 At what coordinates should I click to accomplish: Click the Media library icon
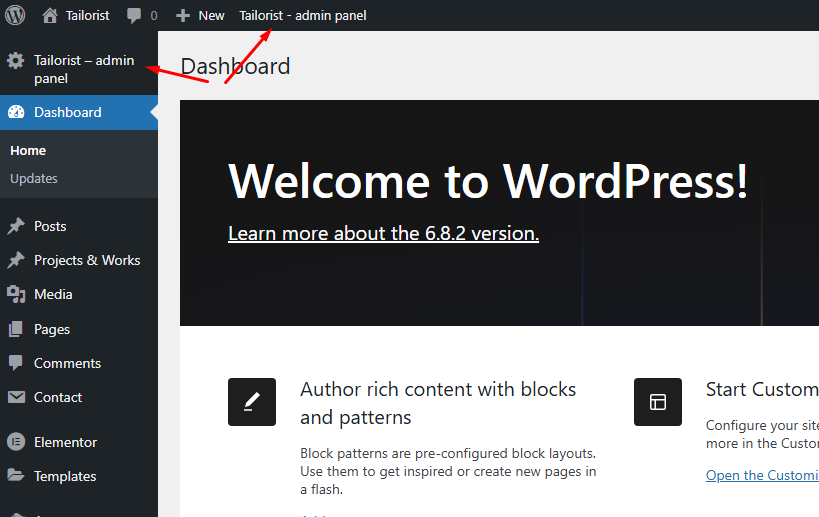(x=16, y=294)
